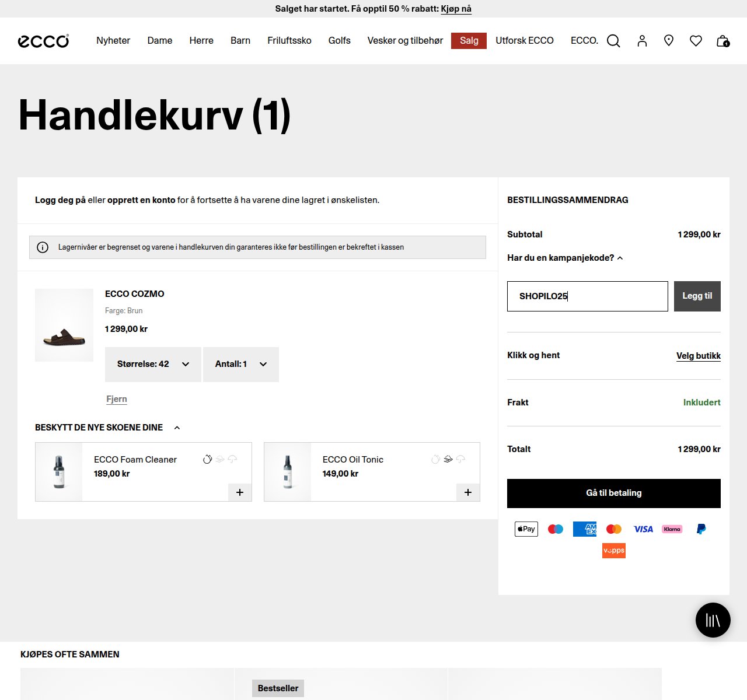
Task: Open the Dame menu
Action: 160,40
